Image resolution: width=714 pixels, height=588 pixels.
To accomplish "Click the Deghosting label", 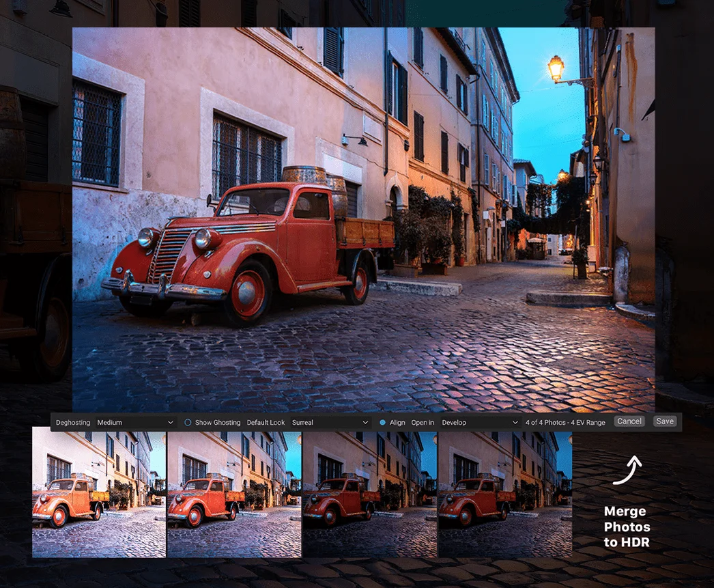I will pos(73,423).
